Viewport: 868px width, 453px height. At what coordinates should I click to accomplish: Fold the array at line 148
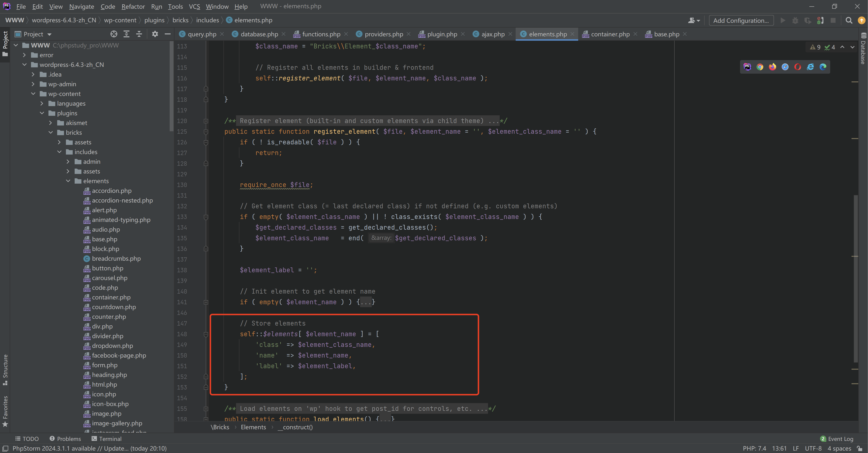pos(206,334)
